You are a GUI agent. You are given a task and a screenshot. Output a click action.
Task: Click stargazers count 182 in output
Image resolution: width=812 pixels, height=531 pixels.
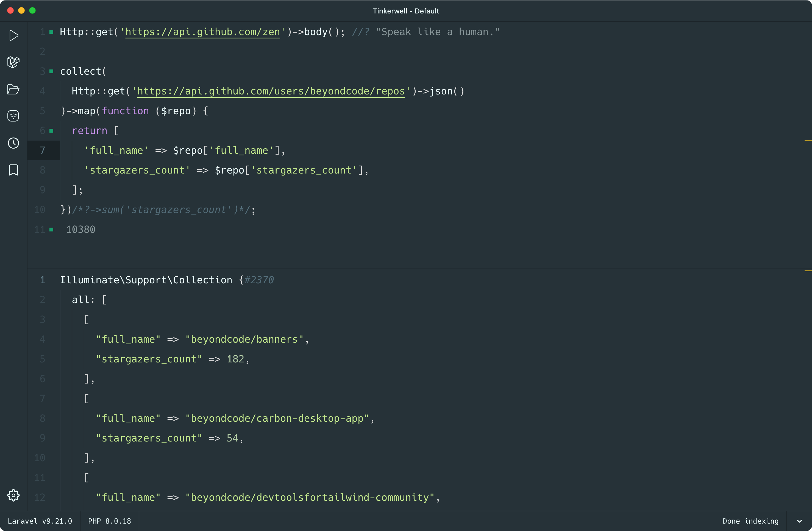tap(235, 359)
